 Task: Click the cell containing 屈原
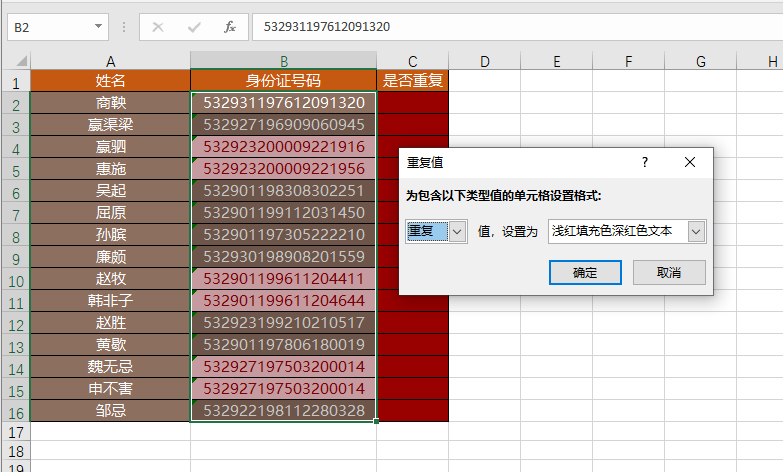tap(110, 212)
